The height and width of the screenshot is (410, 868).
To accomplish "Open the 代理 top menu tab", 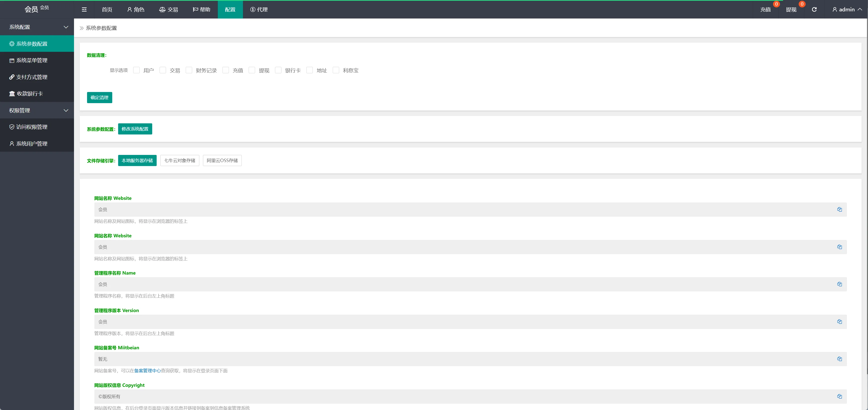I will click(259, 9).
